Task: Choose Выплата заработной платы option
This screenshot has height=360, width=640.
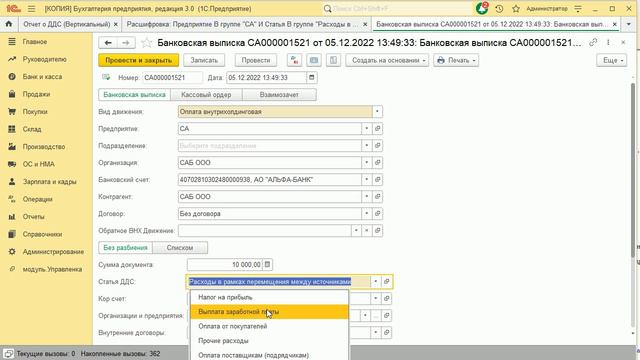Action: pyautogui.click(x=269, y=311)
